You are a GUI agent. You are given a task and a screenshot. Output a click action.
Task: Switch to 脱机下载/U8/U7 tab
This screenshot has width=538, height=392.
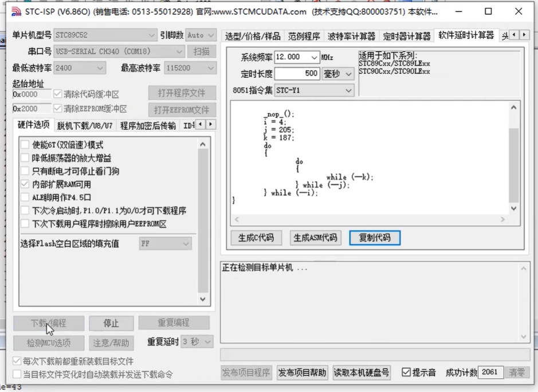(x=85, y=126)
